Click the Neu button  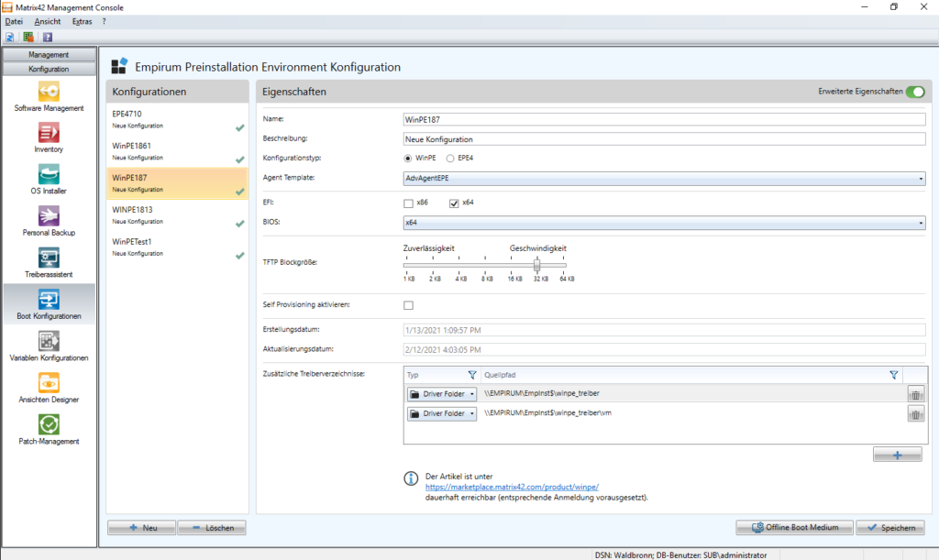coord(142,528)
